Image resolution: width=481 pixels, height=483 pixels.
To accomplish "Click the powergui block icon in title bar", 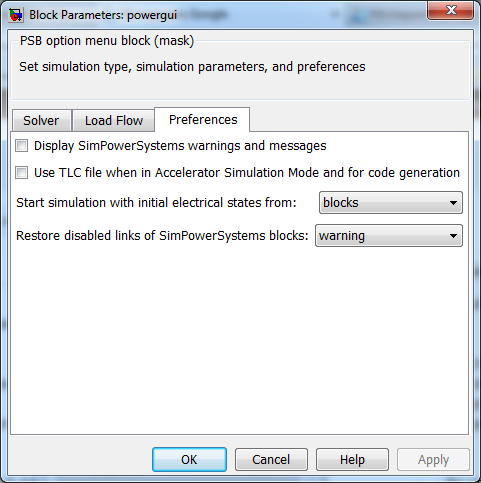I will pos(16,15).
